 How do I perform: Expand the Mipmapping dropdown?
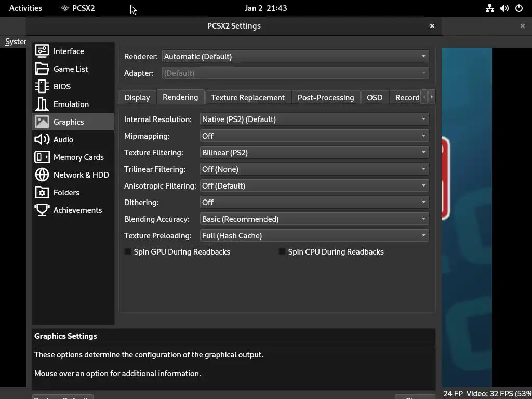coord(314,136)
